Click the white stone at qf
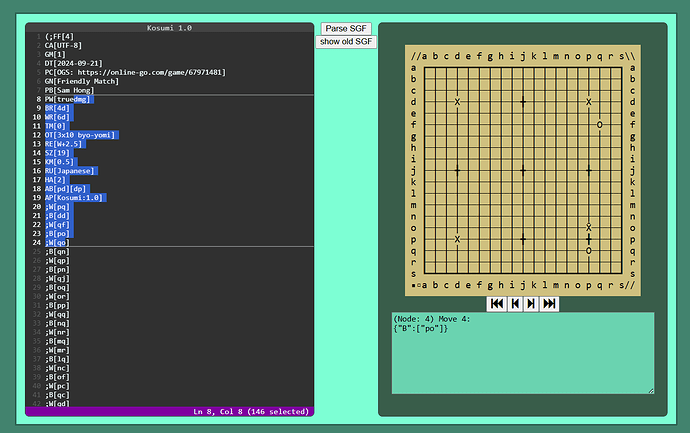Screen dimensions: 690x433 point(599,125)
